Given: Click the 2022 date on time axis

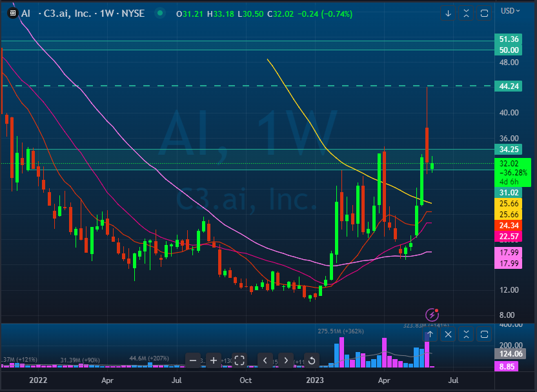Looking at the screenshot, I should pyautogui.click(x=38, y=380).
